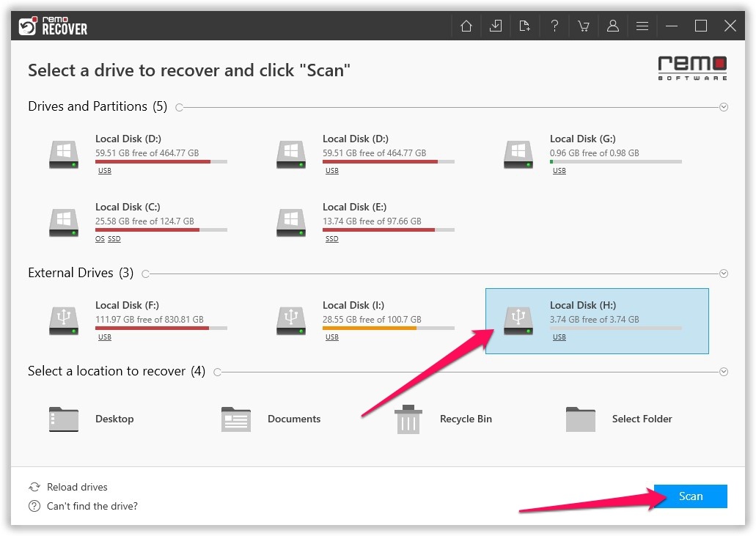The width and height of the screenshot is (756, 536).
Task: Collapse the Select a location to recover section
Action: pyautogui.click(x=724, y=372)
